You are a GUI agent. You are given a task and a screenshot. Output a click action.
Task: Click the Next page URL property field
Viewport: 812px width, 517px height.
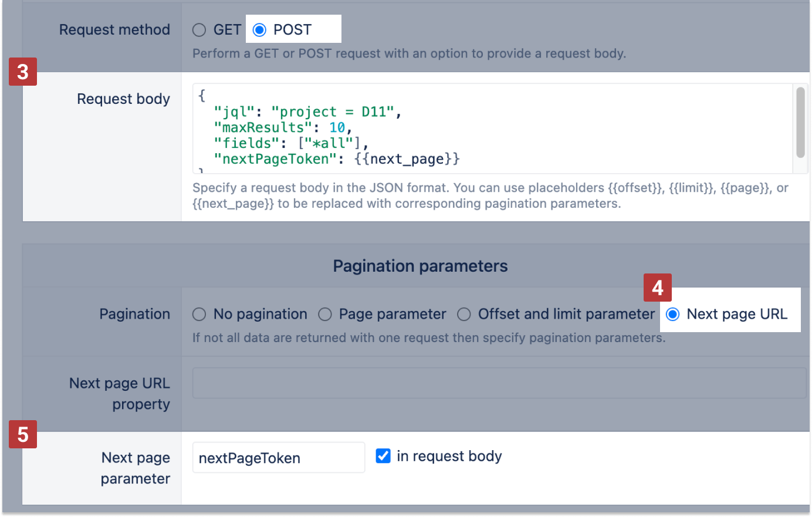[x=499, y=383]
